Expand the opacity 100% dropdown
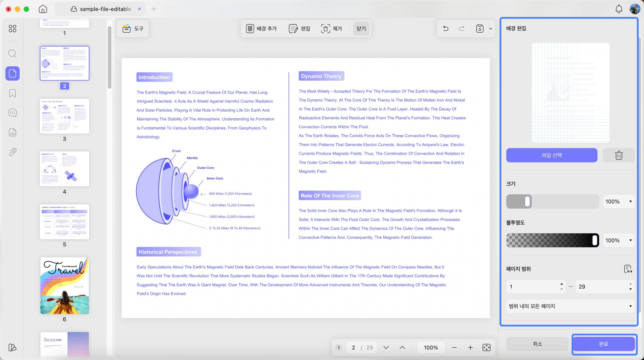Image resolution: width=644 pixels, height=360 pixels. click(x=619, y=240)
